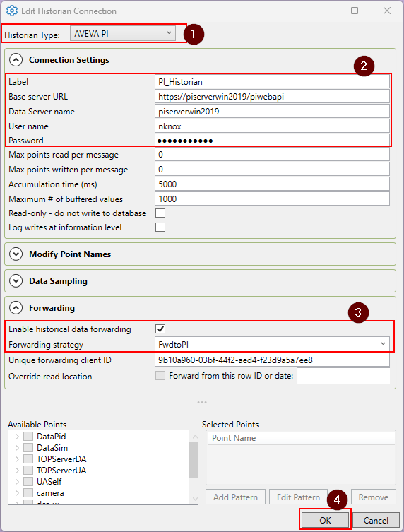Uncheck Enable historical data forwarding
The width and height of the screenshot is (404, 532).
coord(160,329)
